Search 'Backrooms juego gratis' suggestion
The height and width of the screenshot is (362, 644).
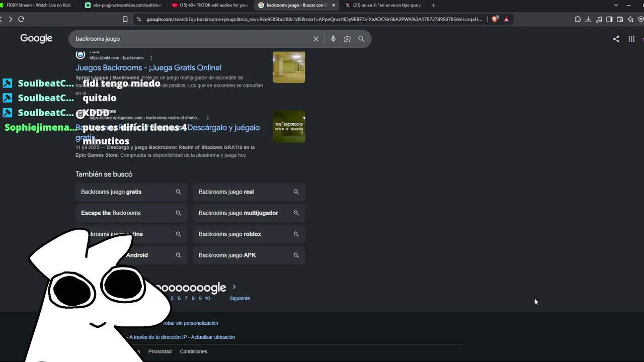point(131,192)
